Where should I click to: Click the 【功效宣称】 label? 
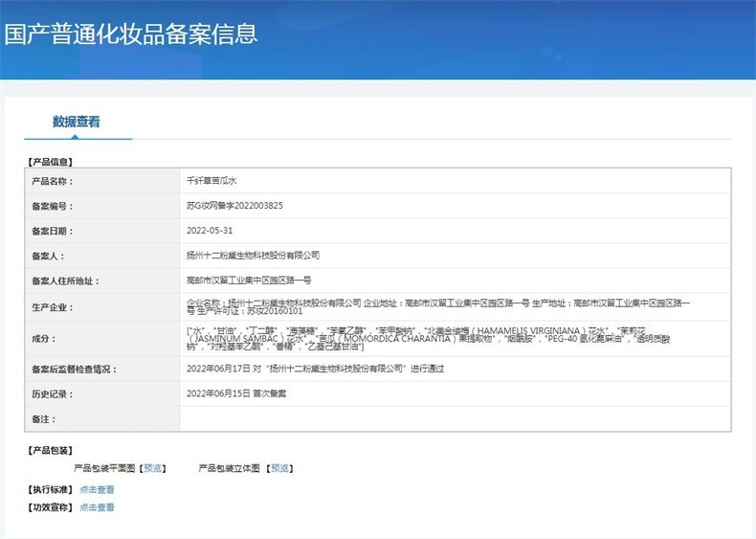point(50,507)
